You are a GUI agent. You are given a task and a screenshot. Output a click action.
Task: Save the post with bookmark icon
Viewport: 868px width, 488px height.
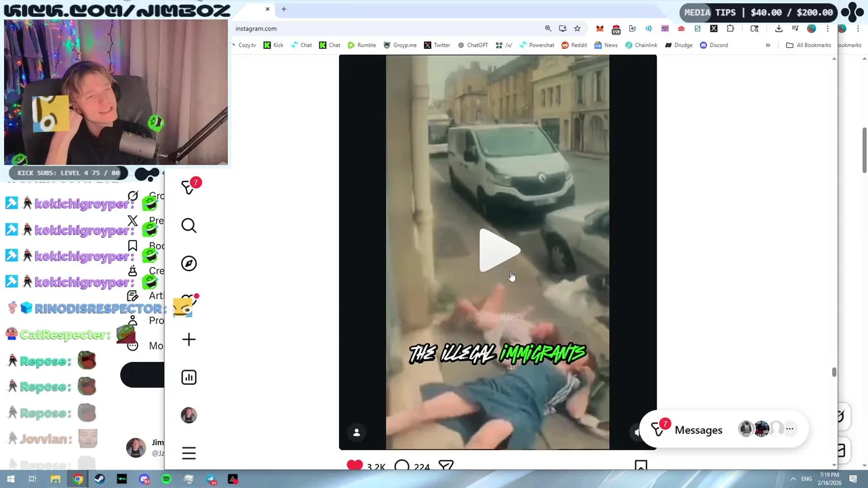coord(641,466)
